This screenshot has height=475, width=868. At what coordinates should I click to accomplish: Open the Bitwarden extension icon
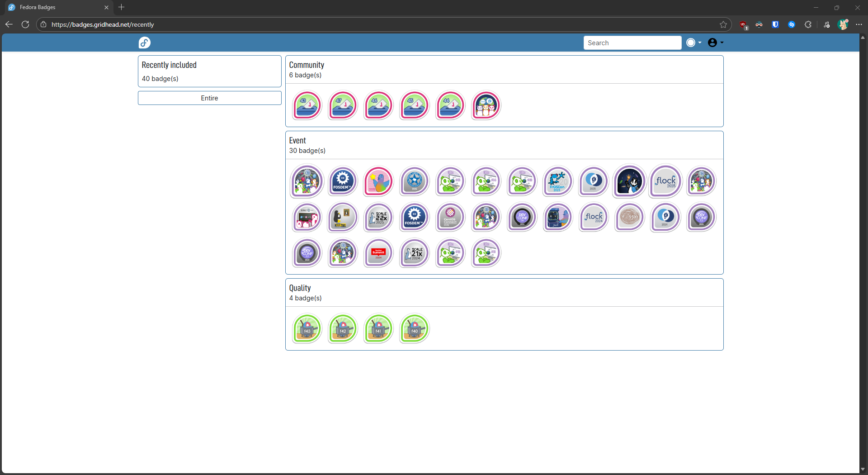pyautogui.click(x=775, y=25)
